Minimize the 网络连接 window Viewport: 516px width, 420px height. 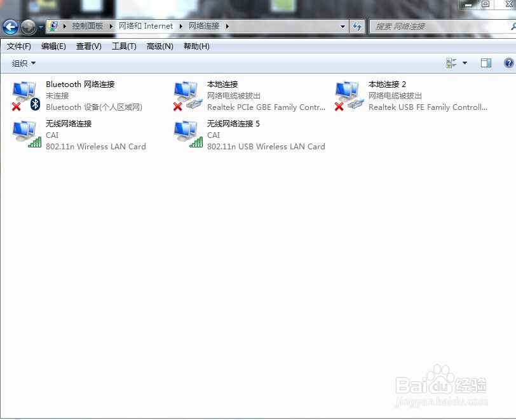tap(468, 4)
